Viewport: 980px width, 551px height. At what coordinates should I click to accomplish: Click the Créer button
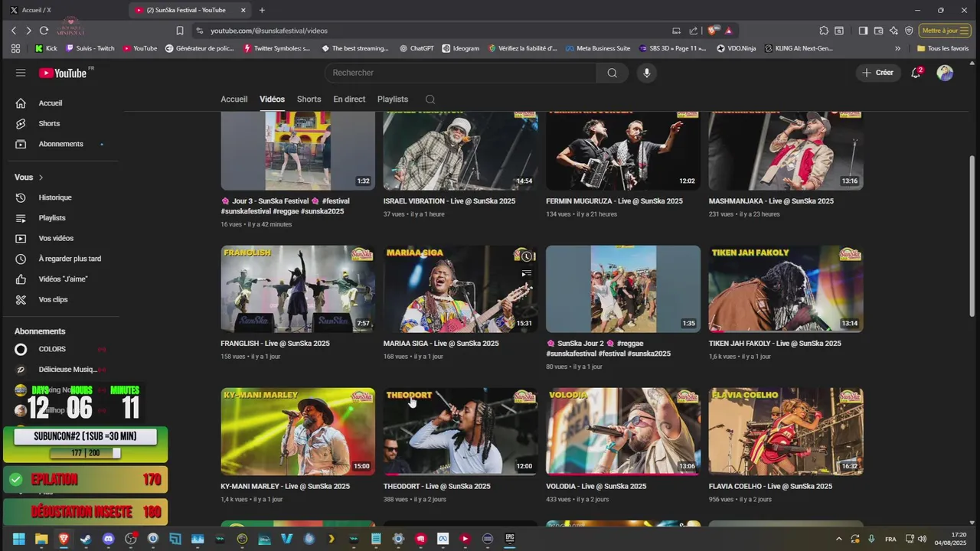tap(877, 73)
